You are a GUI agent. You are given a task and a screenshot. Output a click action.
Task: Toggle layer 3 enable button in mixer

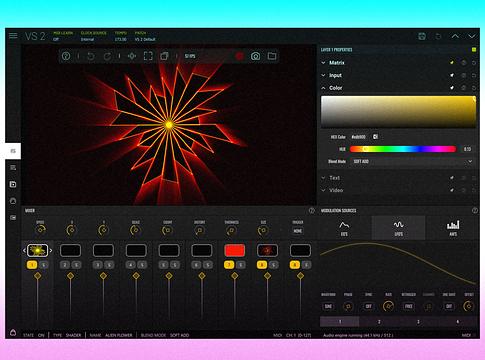97,265
